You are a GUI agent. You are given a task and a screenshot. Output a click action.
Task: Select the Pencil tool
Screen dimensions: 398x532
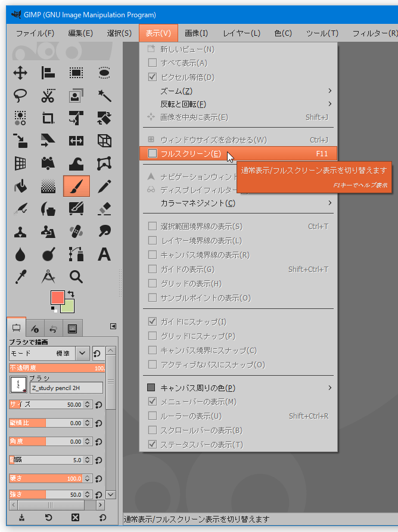[x=104, y=186]
